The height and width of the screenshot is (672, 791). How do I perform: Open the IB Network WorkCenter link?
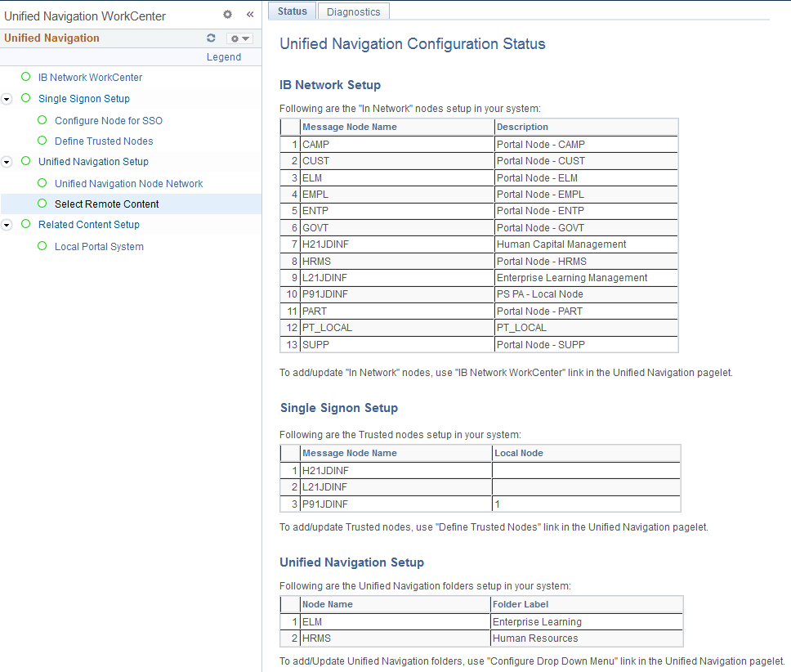pyautogui.click(x=90, y=78)
